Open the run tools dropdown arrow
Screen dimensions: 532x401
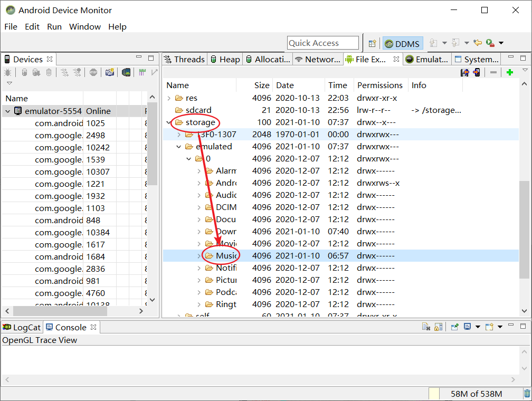pyautogui.click(x=501, y=43)
